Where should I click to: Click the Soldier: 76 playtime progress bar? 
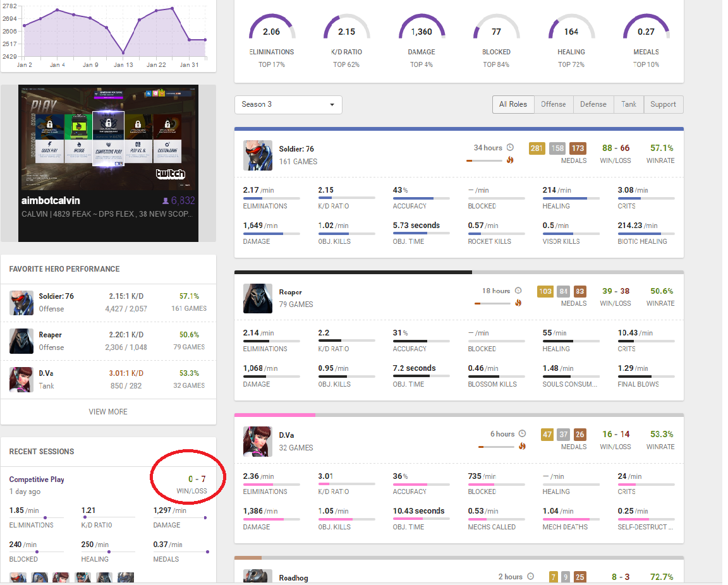484,160
